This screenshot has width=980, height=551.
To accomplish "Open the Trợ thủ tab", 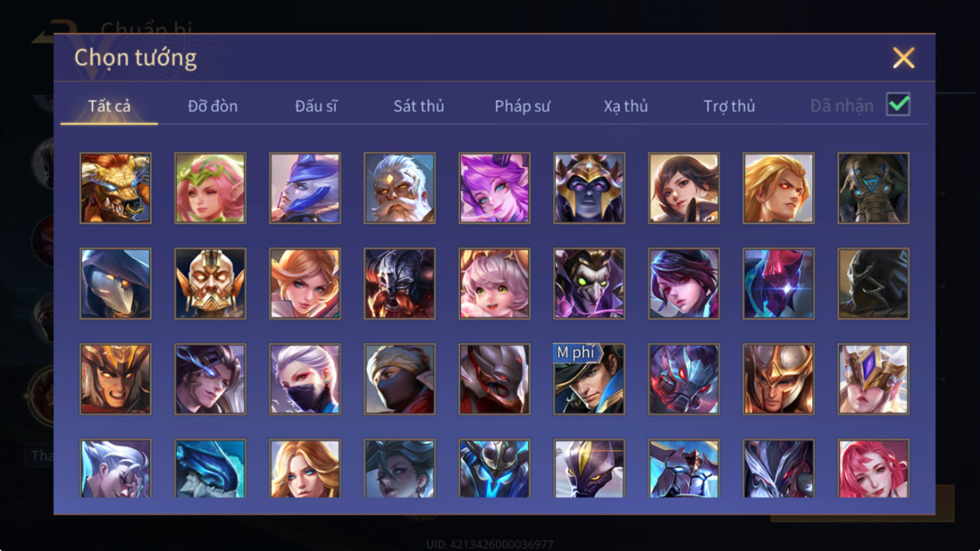I will (x=729, y=106).
